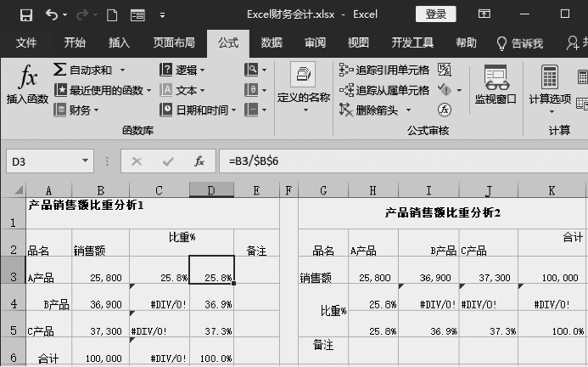Open the Ribbon Display Options icon
Viewport: 588px width, 367px height.
coord(484,14)
